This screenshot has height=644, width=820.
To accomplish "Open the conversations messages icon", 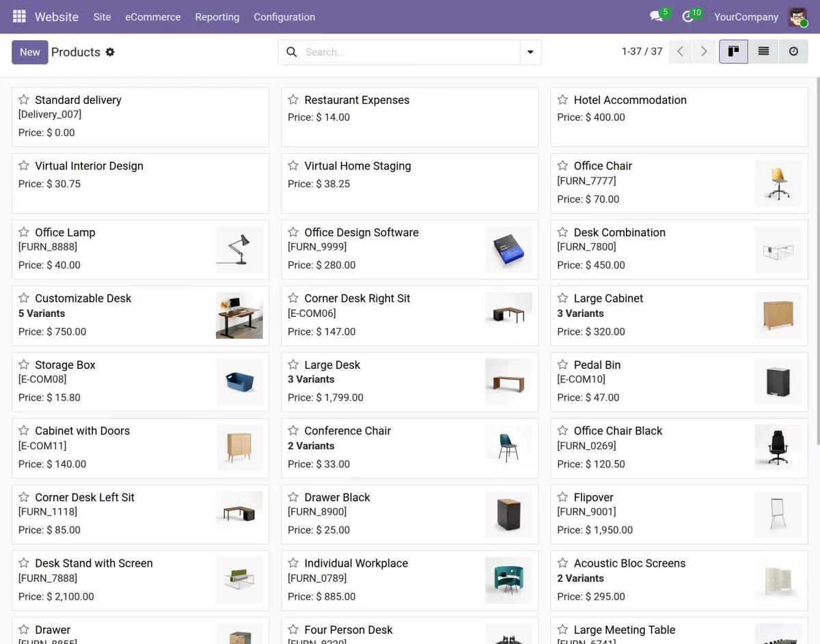I will 657,16.
